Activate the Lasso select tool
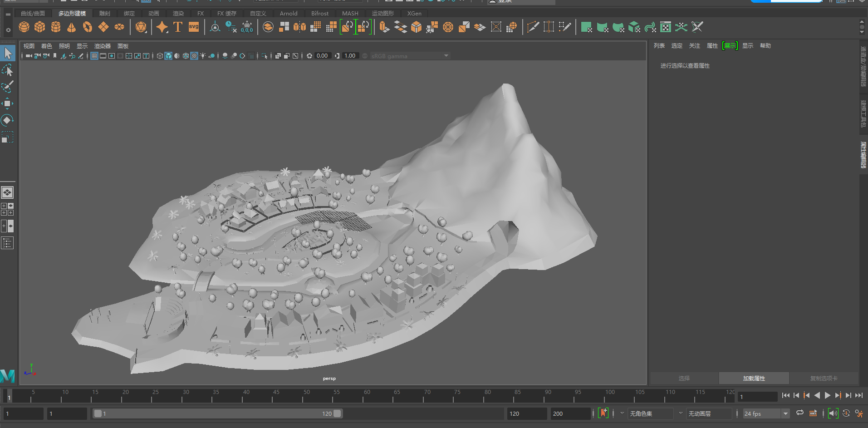 8,70
